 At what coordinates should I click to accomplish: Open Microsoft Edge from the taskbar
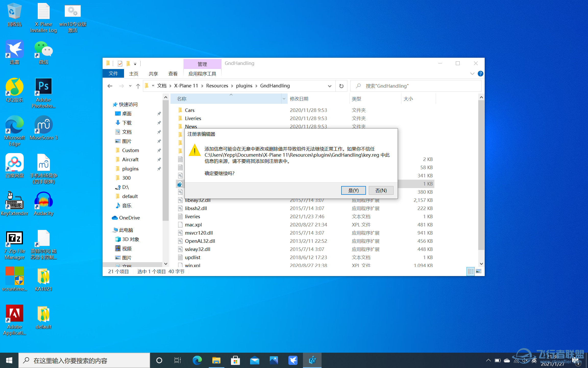(x=197, y=360)
